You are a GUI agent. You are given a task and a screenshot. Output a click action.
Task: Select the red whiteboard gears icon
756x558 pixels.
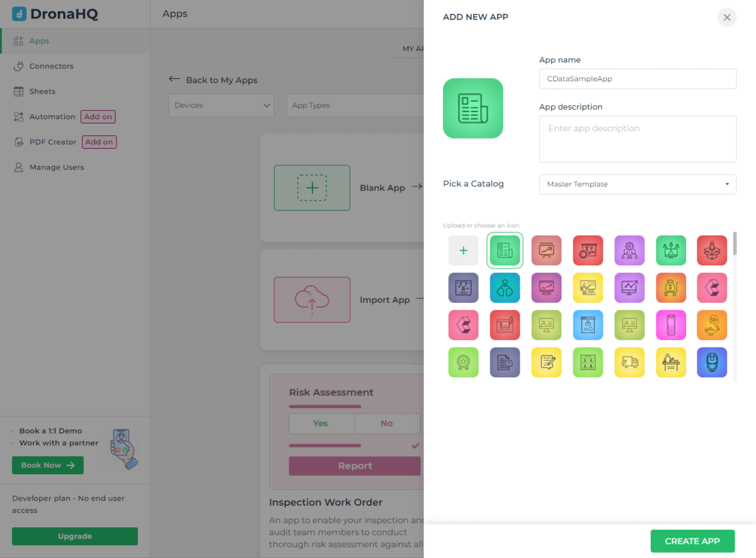[588, 250]
